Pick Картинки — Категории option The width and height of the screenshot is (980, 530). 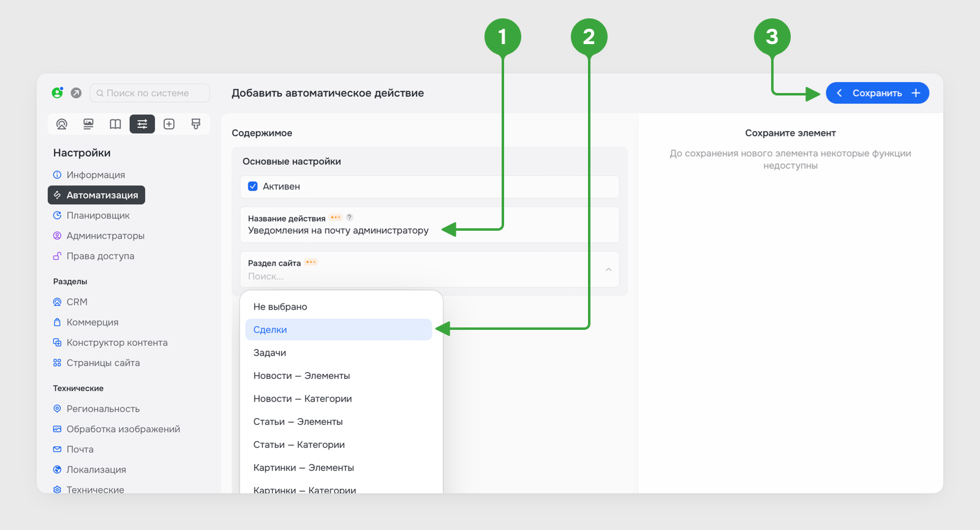point(339,489)
